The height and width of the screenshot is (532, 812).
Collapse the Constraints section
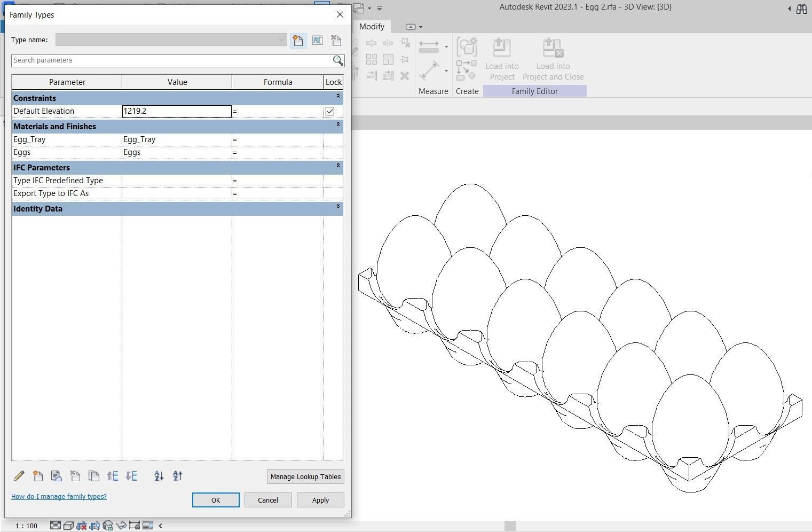(338, 96)
